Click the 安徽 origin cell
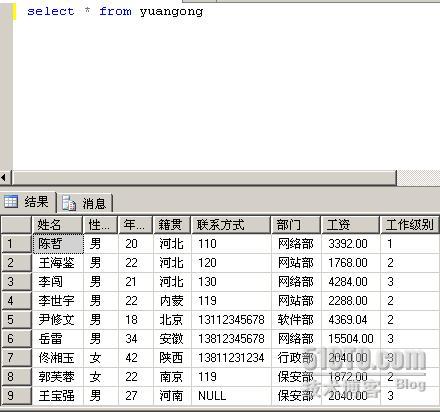440x412 pixels. pyautogui.click(x=172, y=339)
